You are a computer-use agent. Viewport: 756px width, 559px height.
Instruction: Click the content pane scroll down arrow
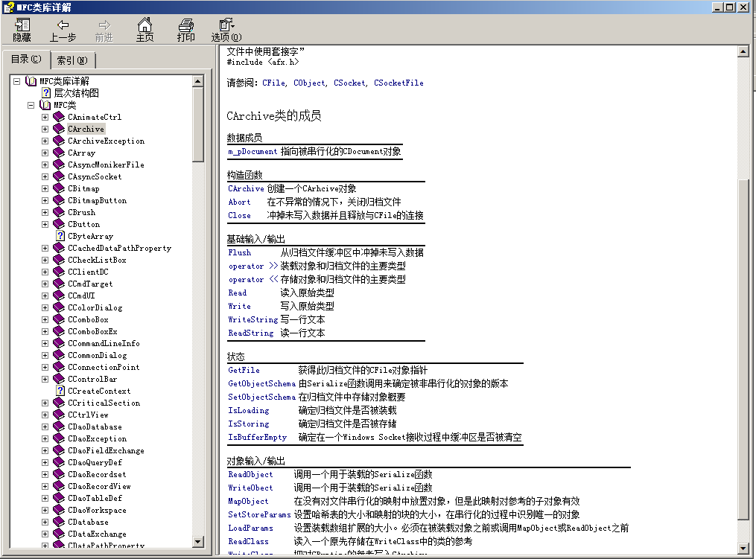tap(743, 549)
